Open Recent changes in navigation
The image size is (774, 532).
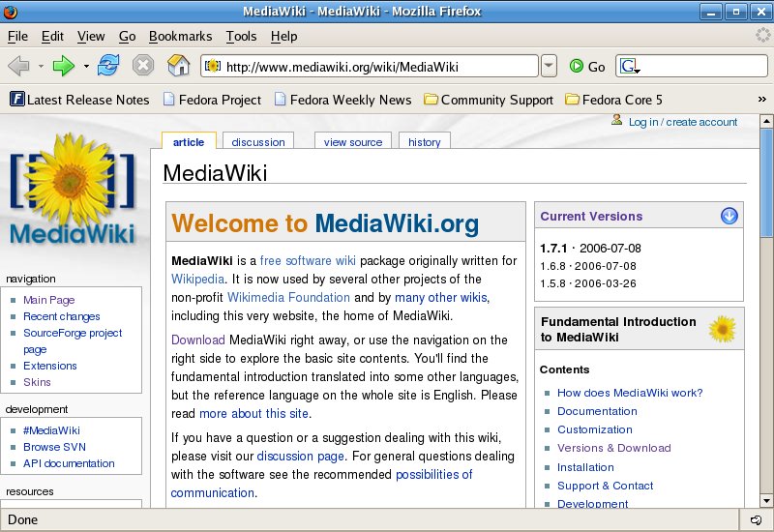click(62, 316)
